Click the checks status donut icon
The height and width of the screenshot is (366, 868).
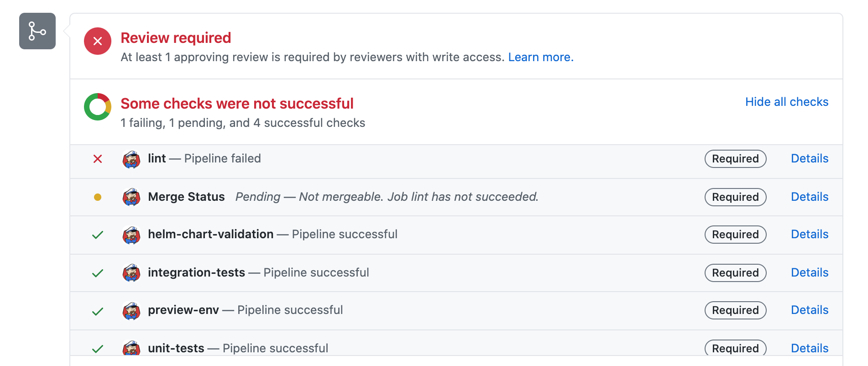pos(98,107)
